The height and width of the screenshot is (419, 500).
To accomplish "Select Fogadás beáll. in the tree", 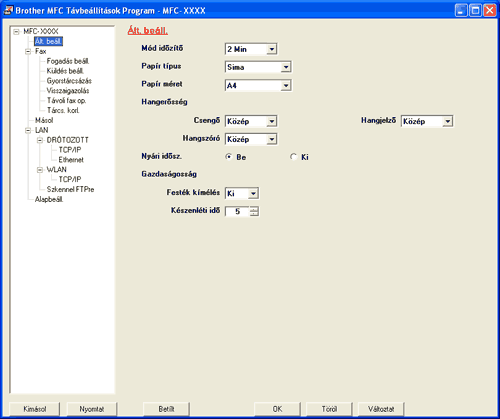I will 68,61.
